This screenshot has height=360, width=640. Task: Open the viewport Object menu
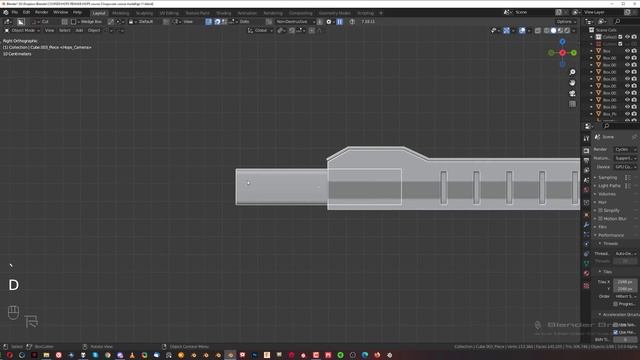click(x=94, y=31)
